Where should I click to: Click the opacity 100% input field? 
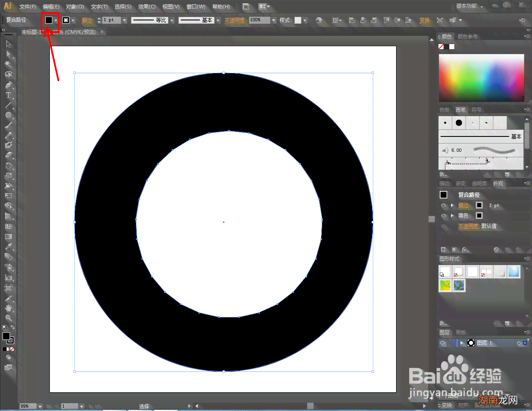260,20
